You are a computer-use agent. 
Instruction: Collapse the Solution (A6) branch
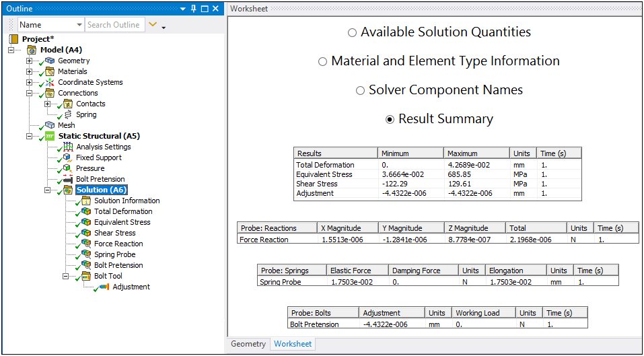point(47,190)
